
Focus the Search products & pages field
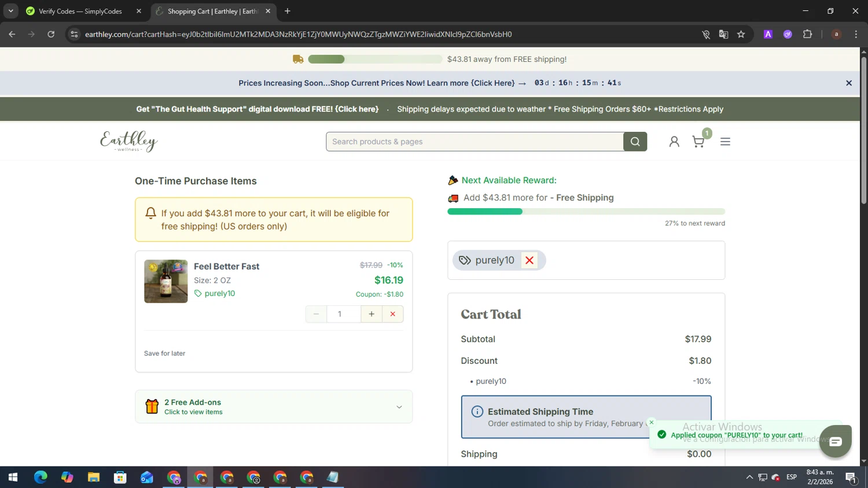click(475, 142)
